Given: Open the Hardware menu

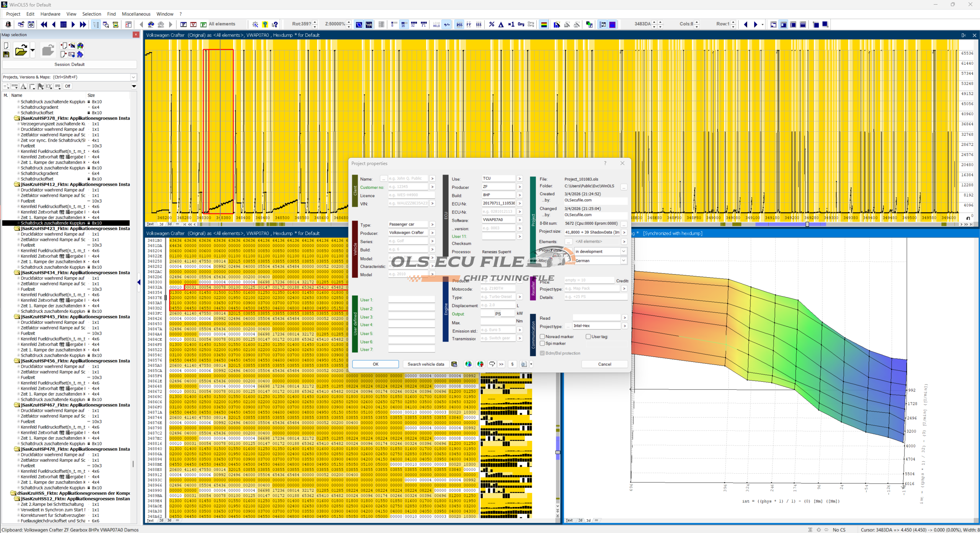Looking at the screenshot, I should coord(50,14).
